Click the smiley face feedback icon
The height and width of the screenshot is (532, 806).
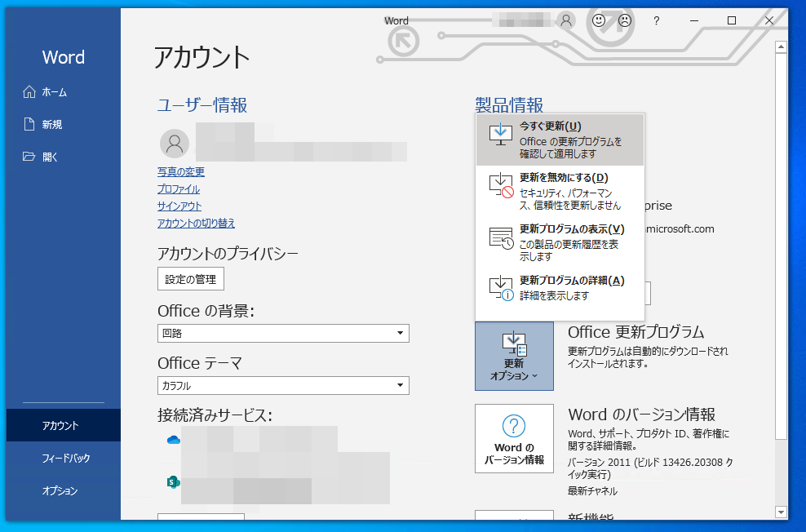point(599,20)
